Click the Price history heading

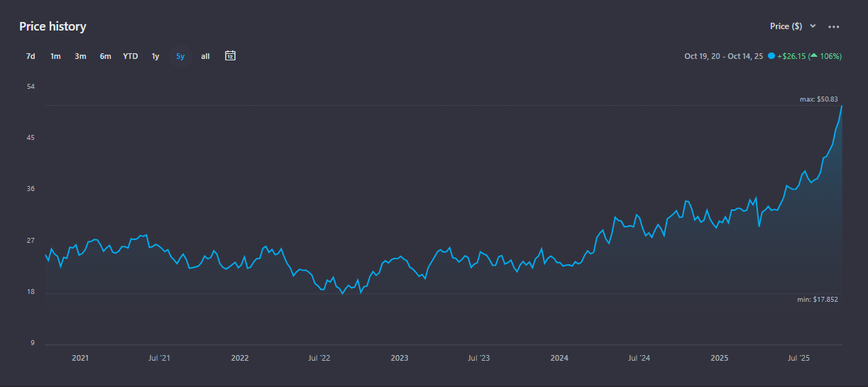(x=53, y=26)
